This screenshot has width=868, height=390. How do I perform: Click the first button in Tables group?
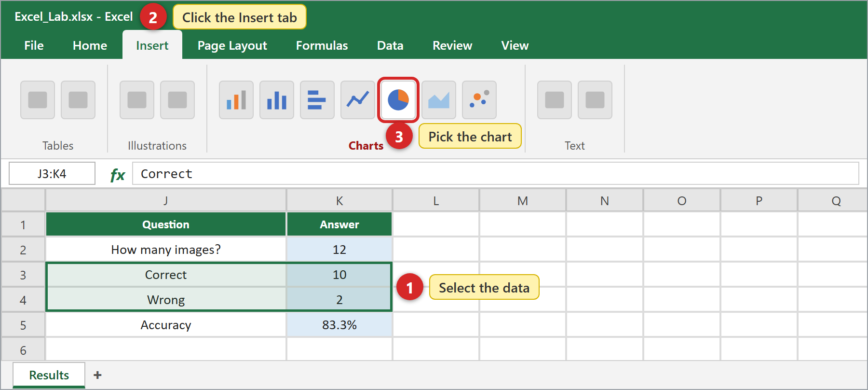point(38,100)
